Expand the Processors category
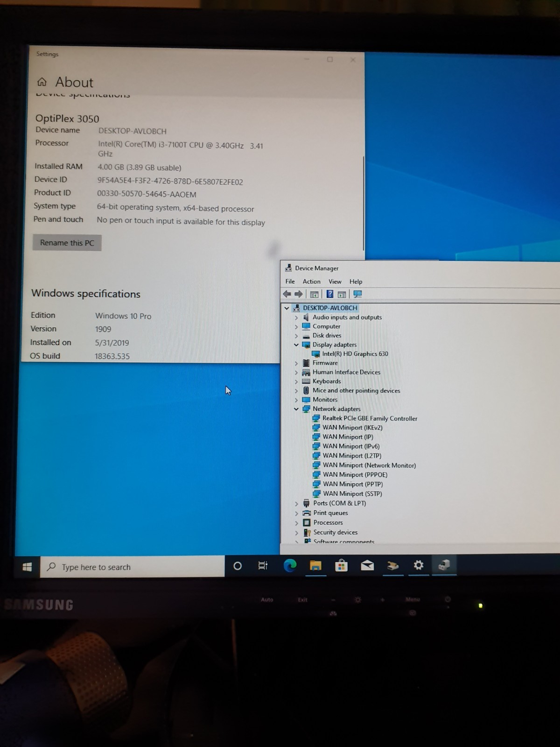 coord(297,523)
